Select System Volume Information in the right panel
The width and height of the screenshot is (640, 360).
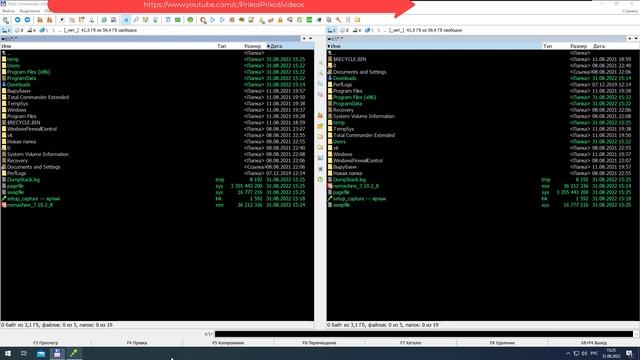pos(483,116)
